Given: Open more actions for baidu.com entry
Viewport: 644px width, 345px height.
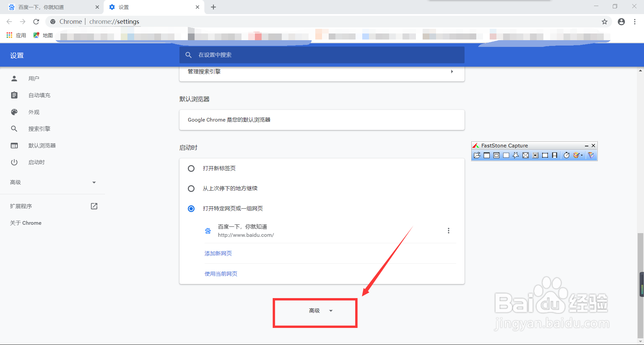Looking at the screenshot, I should 448,231.
